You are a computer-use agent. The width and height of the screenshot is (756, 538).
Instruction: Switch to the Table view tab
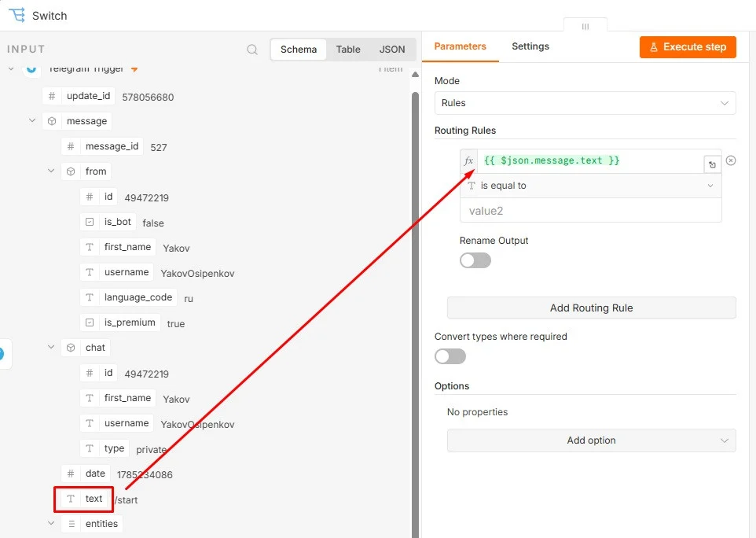coord(348,50)
